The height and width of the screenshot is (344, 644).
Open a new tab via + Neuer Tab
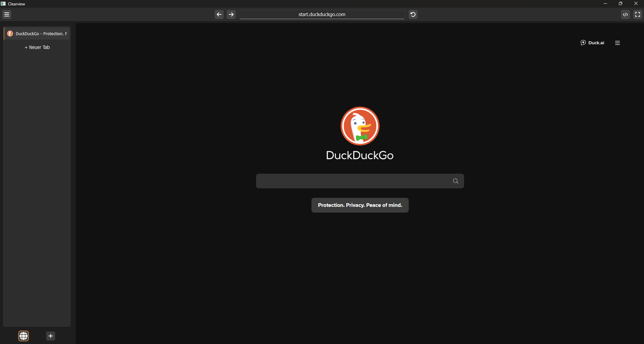[37, 47]
